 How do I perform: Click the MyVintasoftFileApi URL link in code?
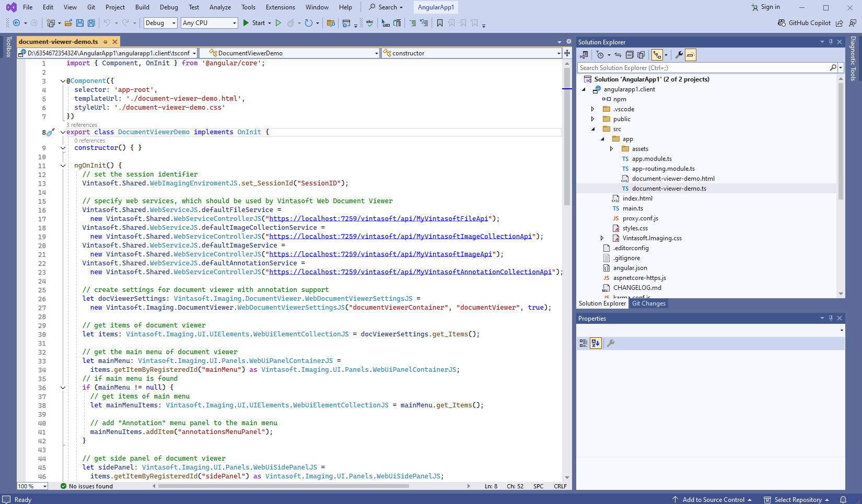[x=379, y=219]
